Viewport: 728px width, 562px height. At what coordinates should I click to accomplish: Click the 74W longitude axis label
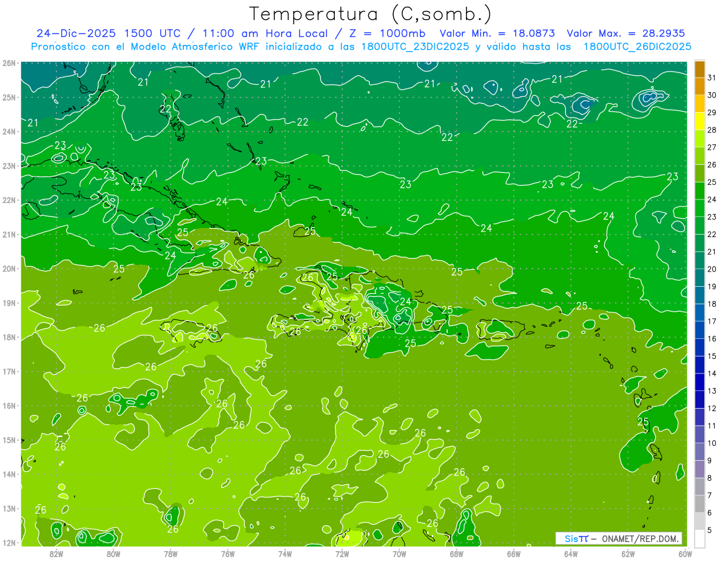point(285,554)
